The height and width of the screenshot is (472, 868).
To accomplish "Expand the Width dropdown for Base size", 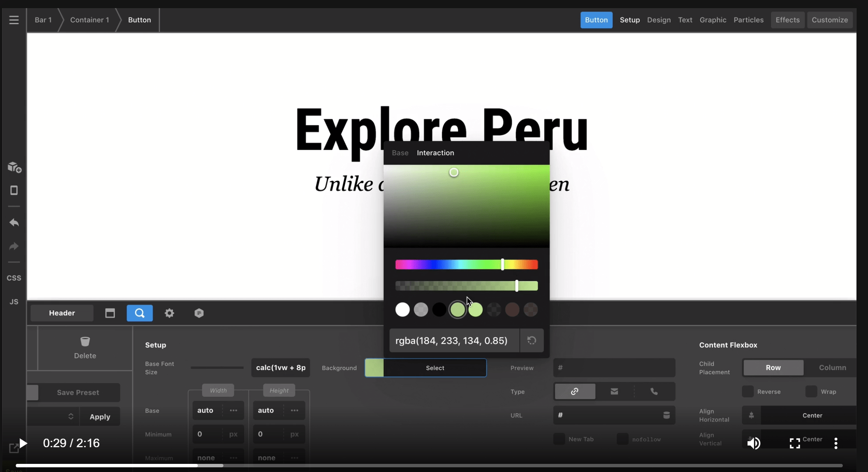I will 233,410.
